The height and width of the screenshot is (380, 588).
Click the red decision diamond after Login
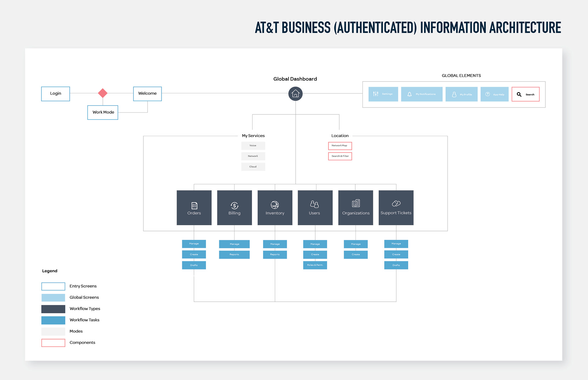pos(103,93)
